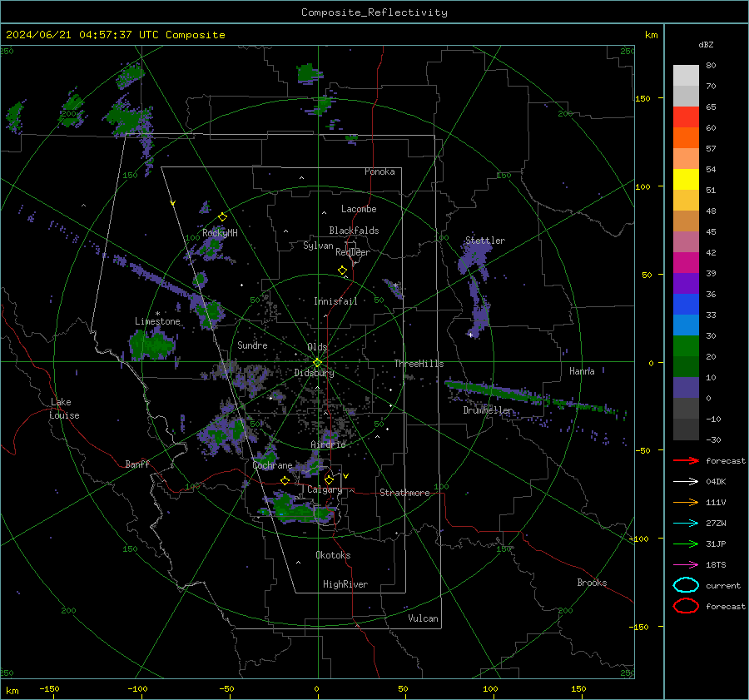Pick the magenta 42 dBZ legend swatch

tap(686, 263)
